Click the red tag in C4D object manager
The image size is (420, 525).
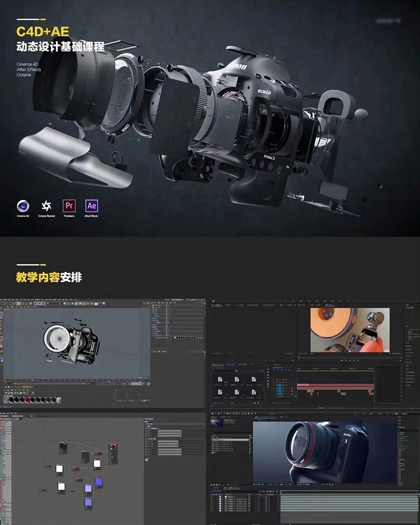point(171,322)
